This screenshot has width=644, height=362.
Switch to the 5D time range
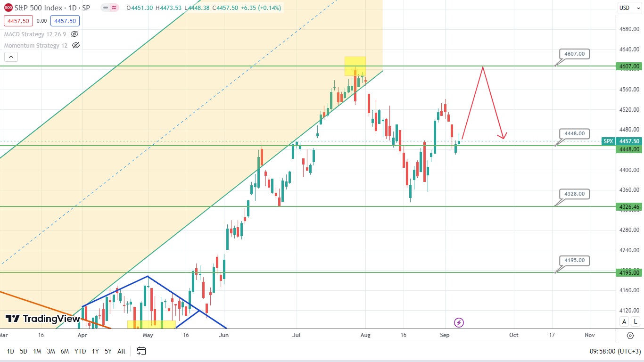pyautogui.click(x=24, y=351)
